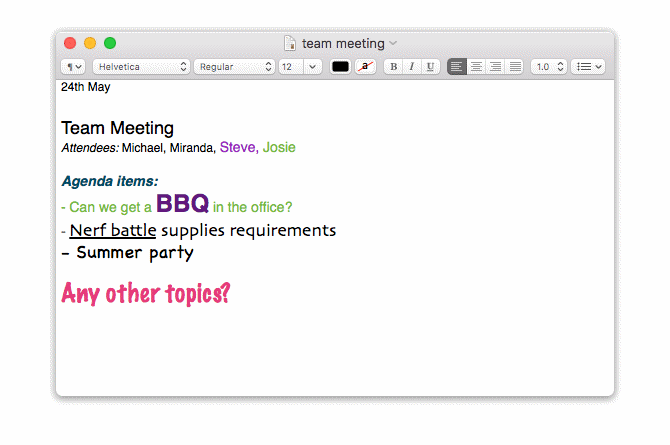Open the font size 12 box
Screen dimensions: 670x445
point(299,67)
